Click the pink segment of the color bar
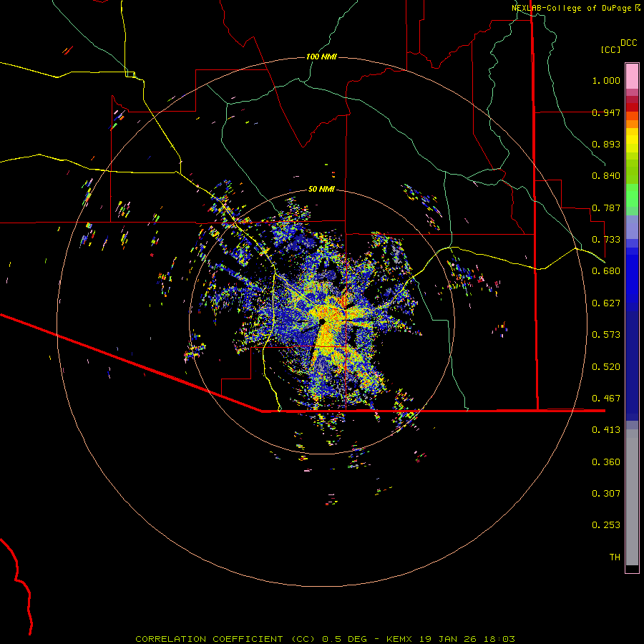Screen dimensions: 644x644 click(x=632, y=77)
